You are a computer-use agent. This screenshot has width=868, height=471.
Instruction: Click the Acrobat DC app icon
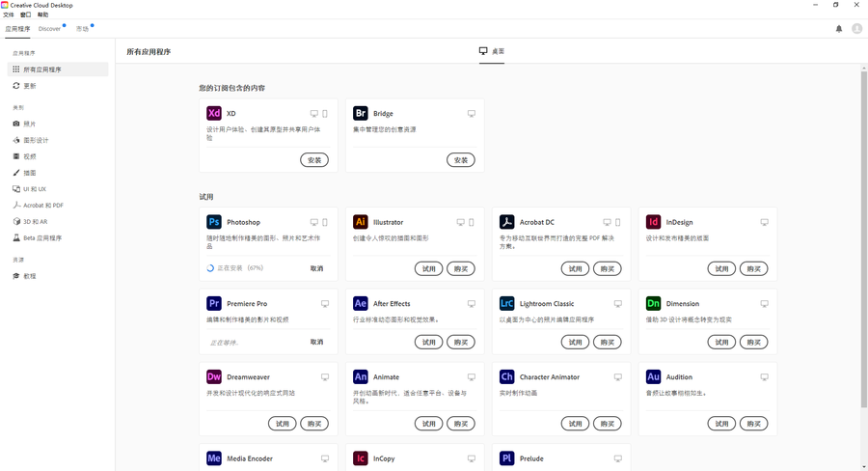[506, 222]
